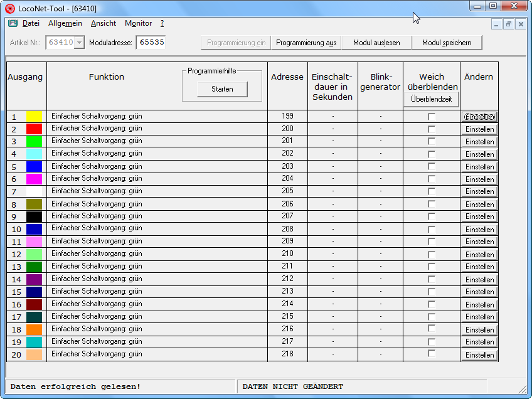Click the window resize grip corner
Viewport: 532px width, 399px height.
[x=522, y=390]
